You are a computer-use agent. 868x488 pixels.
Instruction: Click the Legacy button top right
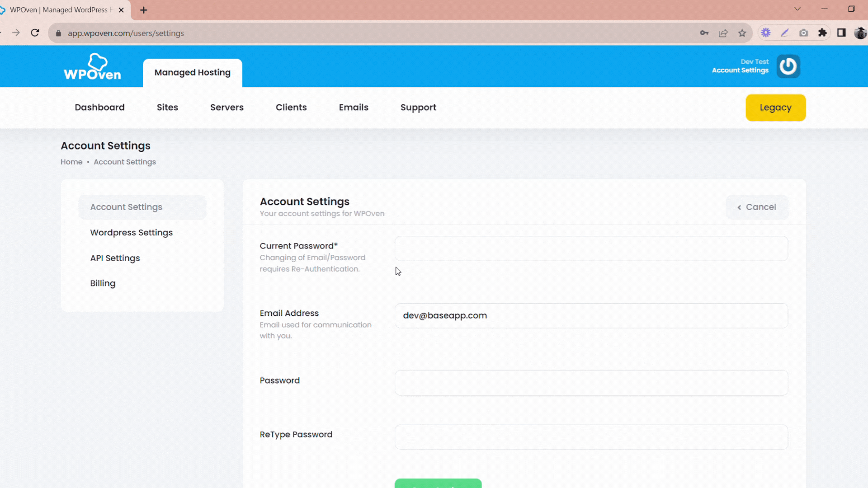[x=776, y=107]
